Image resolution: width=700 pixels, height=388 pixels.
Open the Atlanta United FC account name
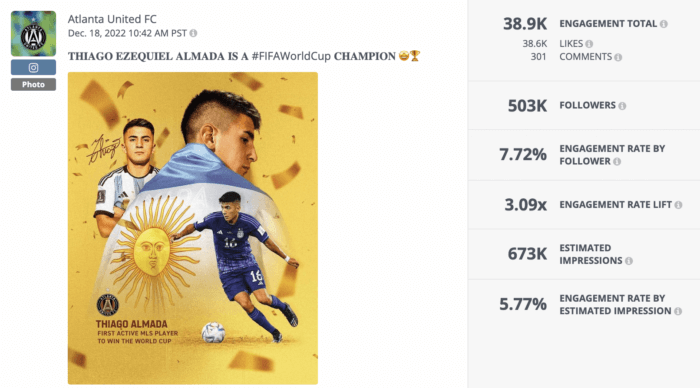click(112, 19)
